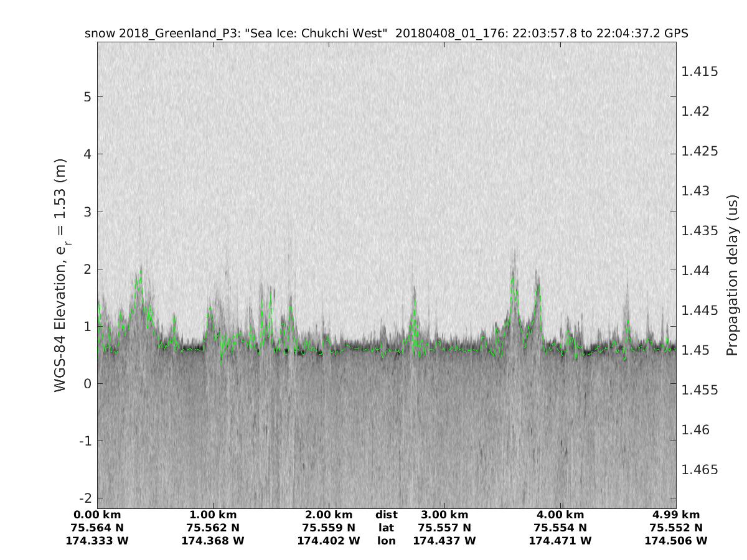Screen dimensions: 747x560
Task: Click the 4.00 km distance tick label
Action: [560, 515]
